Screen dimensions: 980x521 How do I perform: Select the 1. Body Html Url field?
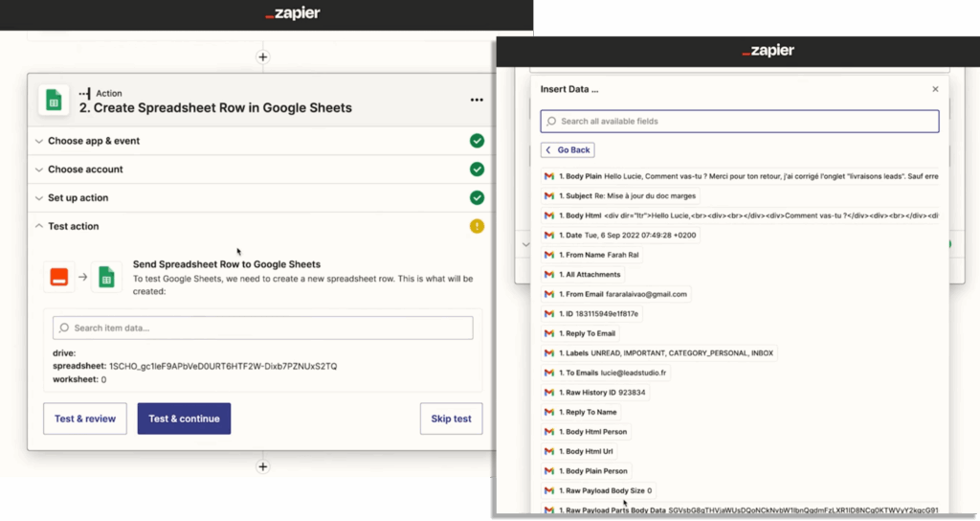(579, 452)
